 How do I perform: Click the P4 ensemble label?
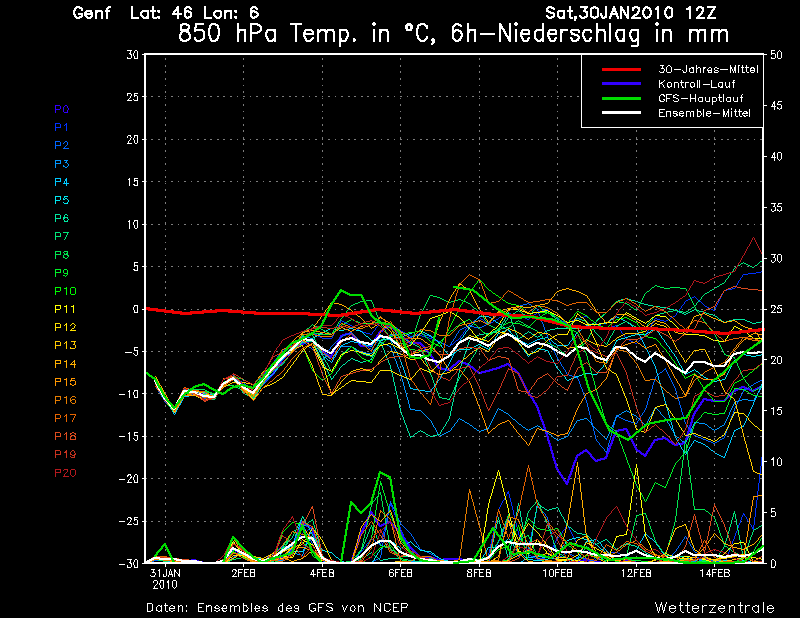point(62,182)
